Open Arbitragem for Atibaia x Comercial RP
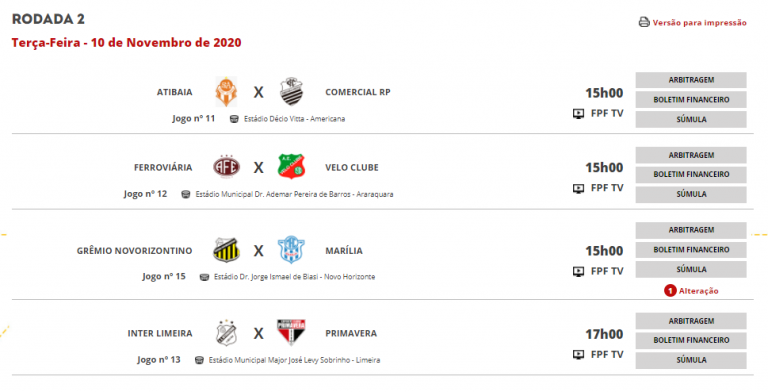 click(691, 80)
